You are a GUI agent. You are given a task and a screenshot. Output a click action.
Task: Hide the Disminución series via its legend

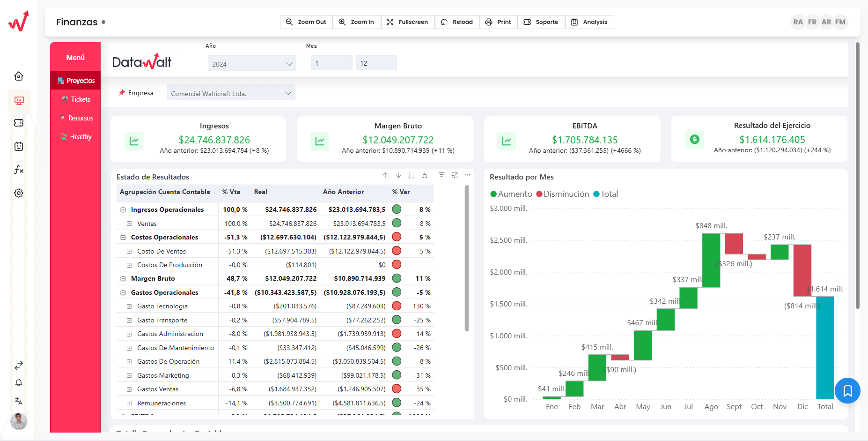pos(562,194)
